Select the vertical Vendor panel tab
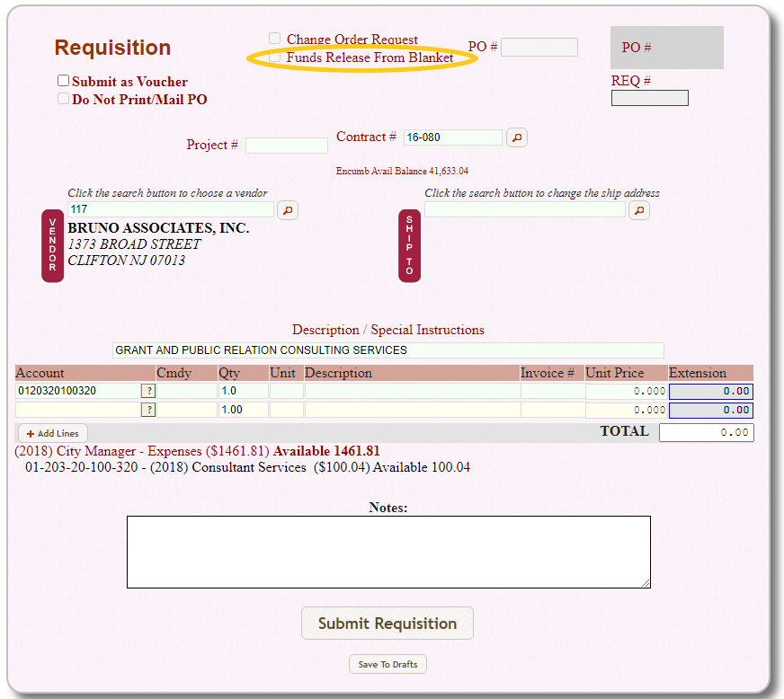Image resolution: width=784 pixels, height=699 pixels. click(52, 245)
